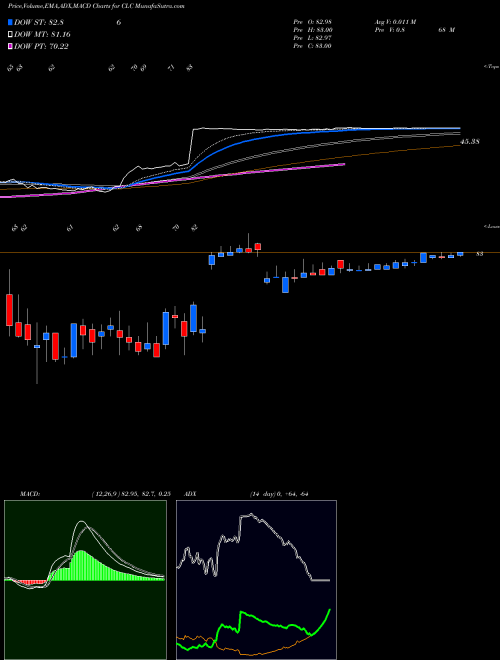Click the last blue candlestick near 83
The height and width of the screenshot is (660, 500).
[460, 254]
